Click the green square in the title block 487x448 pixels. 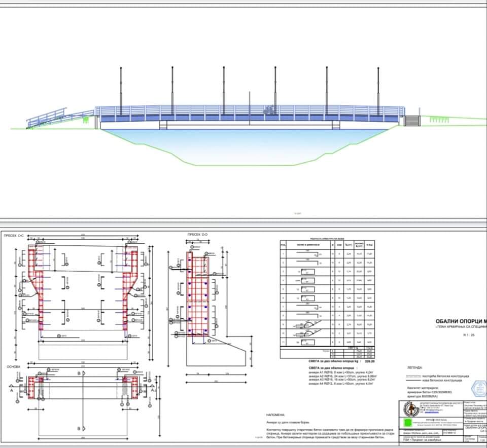click(408, 422)
